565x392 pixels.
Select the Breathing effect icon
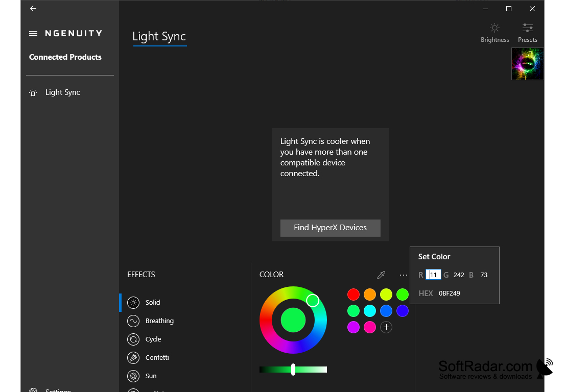pyautogui.click(x=133, y=321)
